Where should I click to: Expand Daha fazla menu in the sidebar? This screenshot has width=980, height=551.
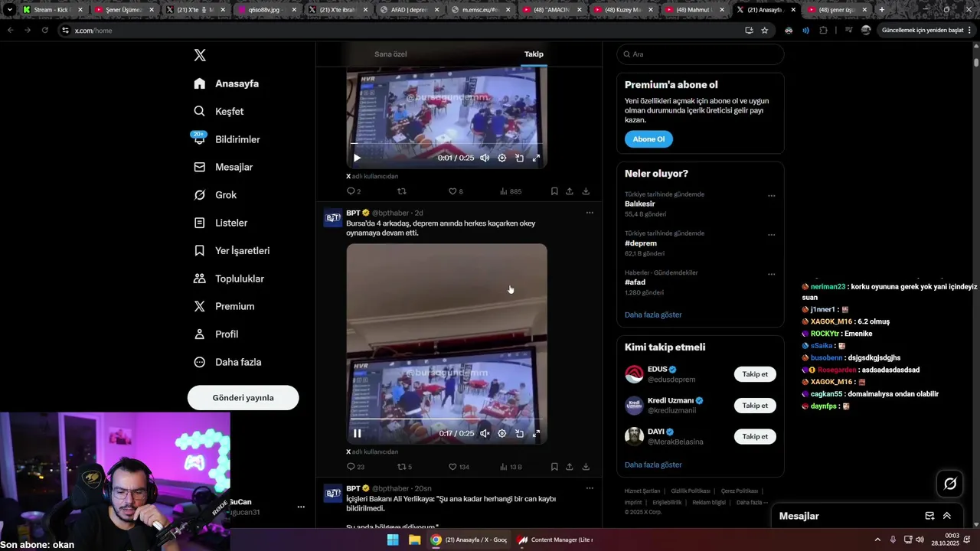[227, 362]
